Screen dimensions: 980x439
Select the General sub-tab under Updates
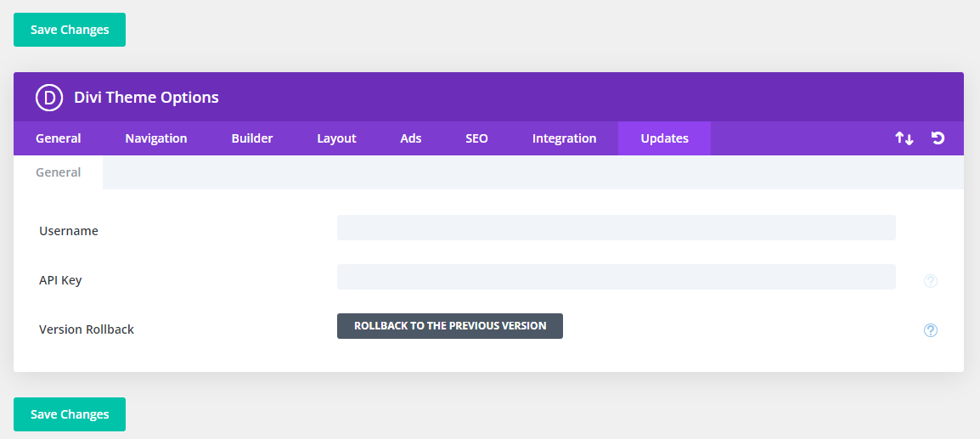point(58,172)
